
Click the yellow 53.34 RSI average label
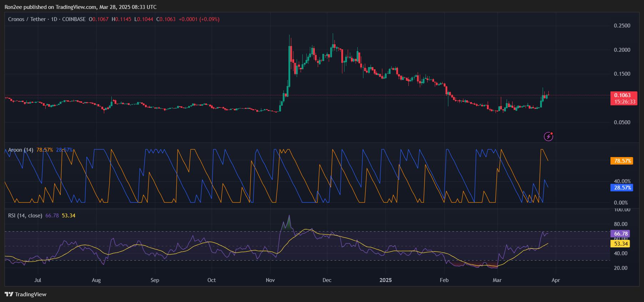pos(620,244)
